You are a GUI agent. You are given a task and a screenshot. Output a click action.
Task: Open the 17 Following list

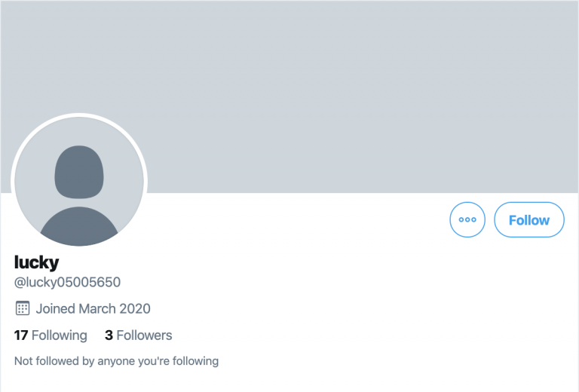point(51,335)
